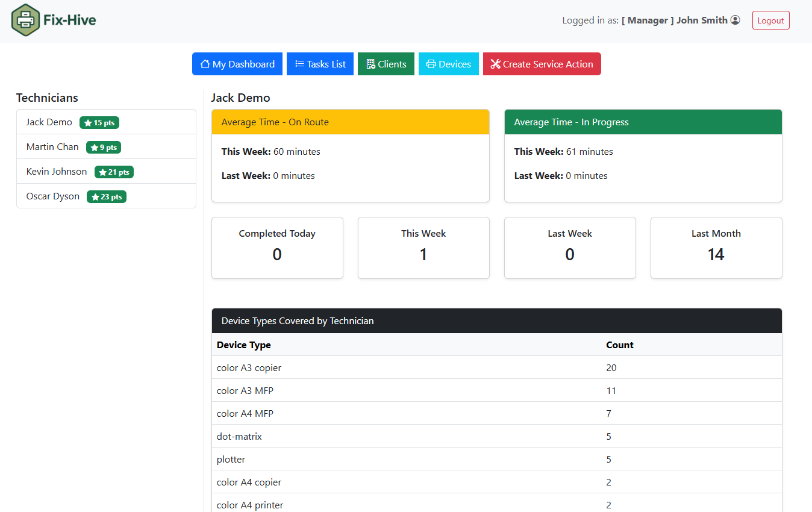The image size is (812, 512).
Task: Select technician Kevin Johnson in the list
Action: [x=57, y=172]
